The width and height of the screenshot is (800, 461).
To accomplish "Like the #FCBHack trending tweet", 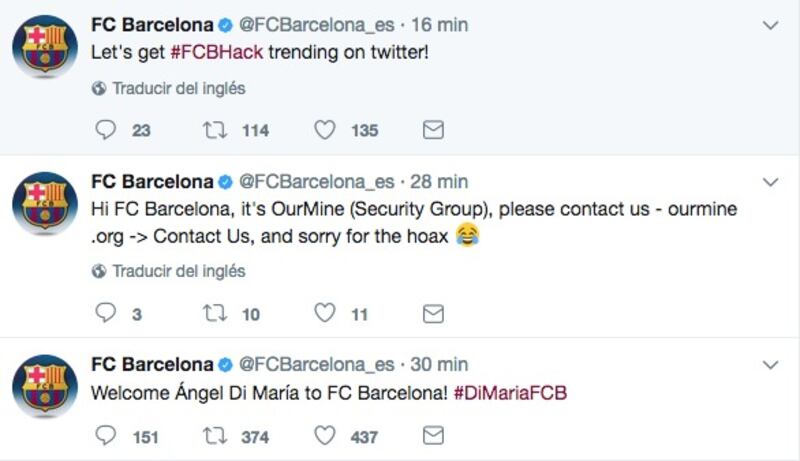I will (x=324, y=130).
